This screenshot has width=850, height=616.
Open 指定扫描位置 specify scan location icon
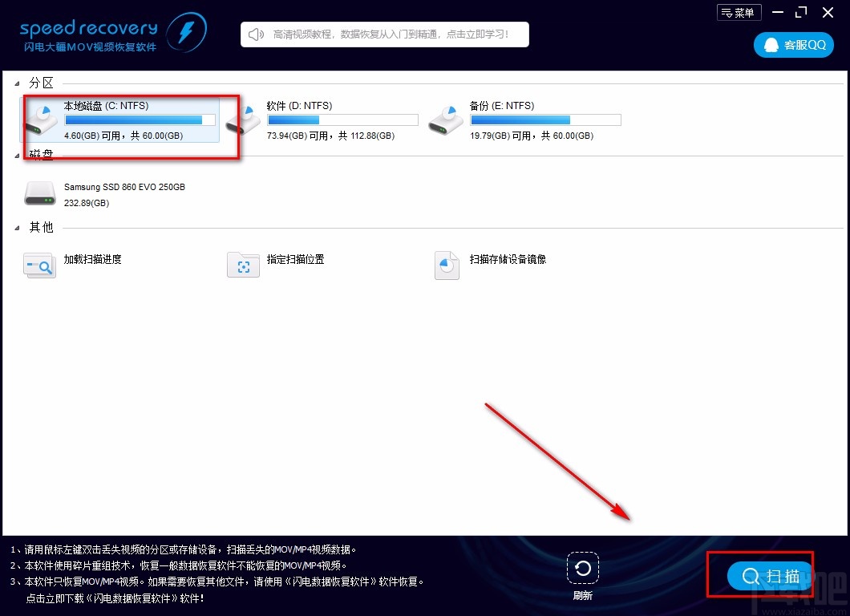point(243,265)
